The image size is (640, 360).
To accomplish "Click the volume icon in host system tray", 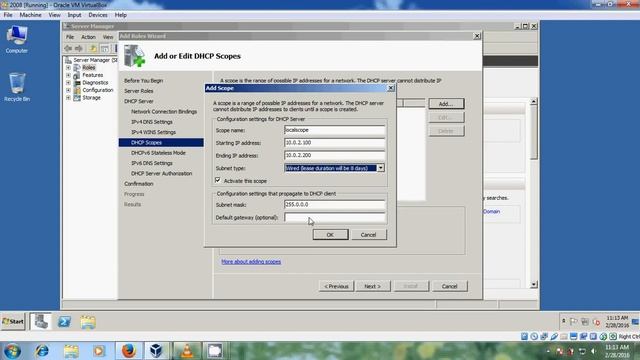I will [594, 351].
